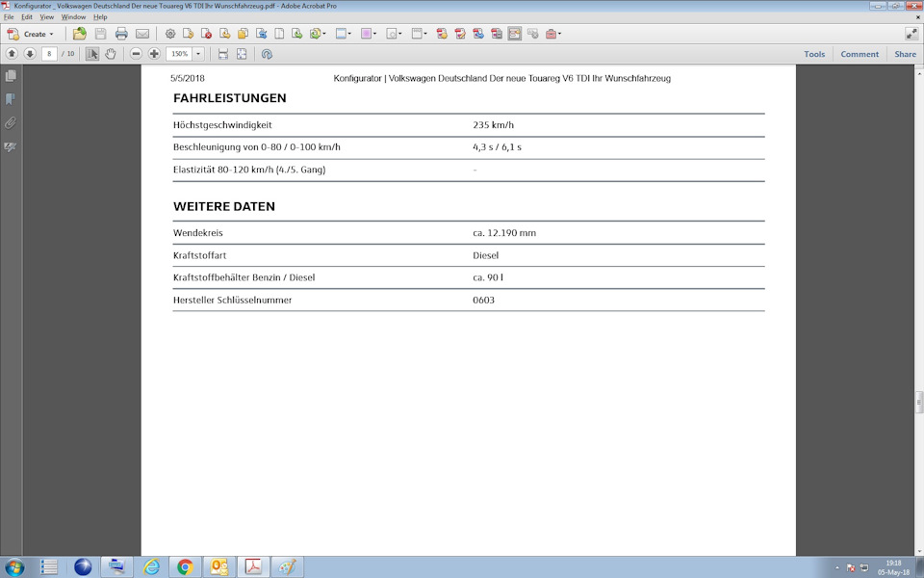924x578 pixels.
Task: Click the '235 km/h' value
Action: (x=493, y=125)
